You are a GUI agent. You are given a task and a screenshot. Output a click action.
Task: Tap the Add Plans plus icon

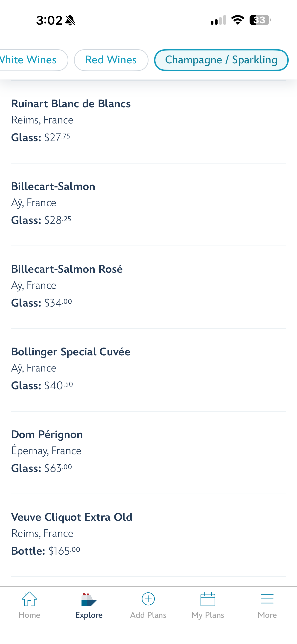[x=148, y=599]
